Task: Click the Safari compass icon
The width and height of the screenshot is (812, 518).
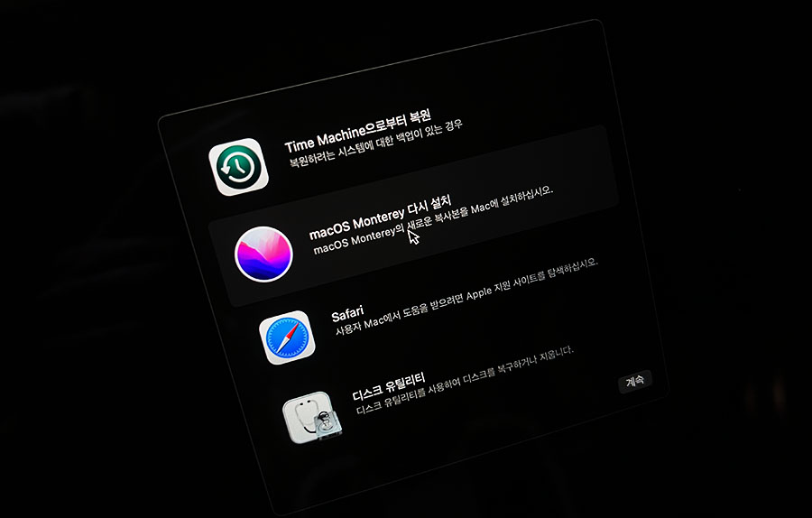Action: pos(287,338)
